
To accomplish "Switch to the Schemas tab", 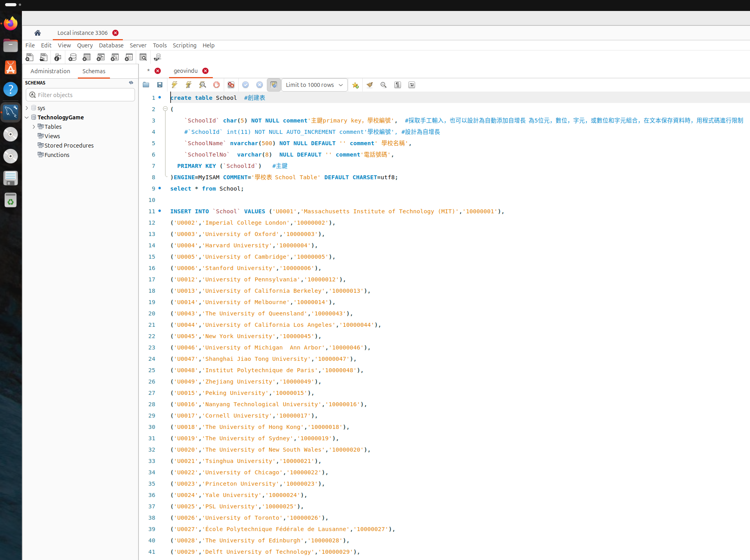I will (x=94, y=71).
